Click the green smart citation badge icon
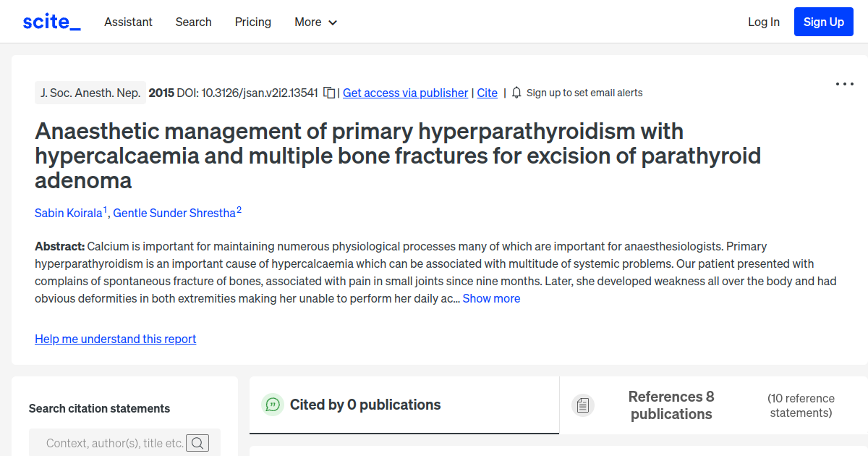The image size is (868, 456). point(272,405)
